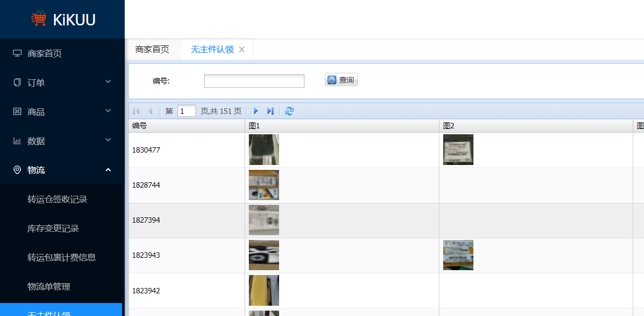Jump to last page in pager
The image size is (644, 316).
tap(270, 111)
